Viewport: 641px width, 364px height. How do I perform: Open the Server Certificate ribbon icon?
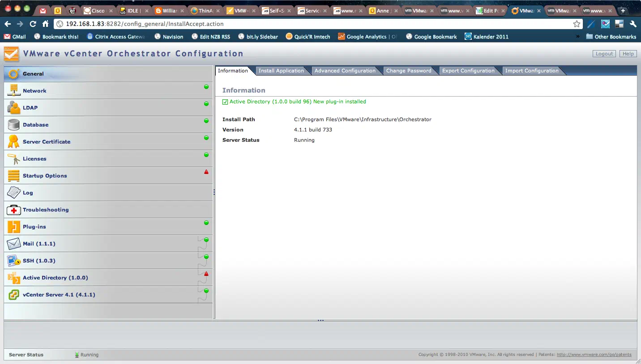tap(13, 142)
